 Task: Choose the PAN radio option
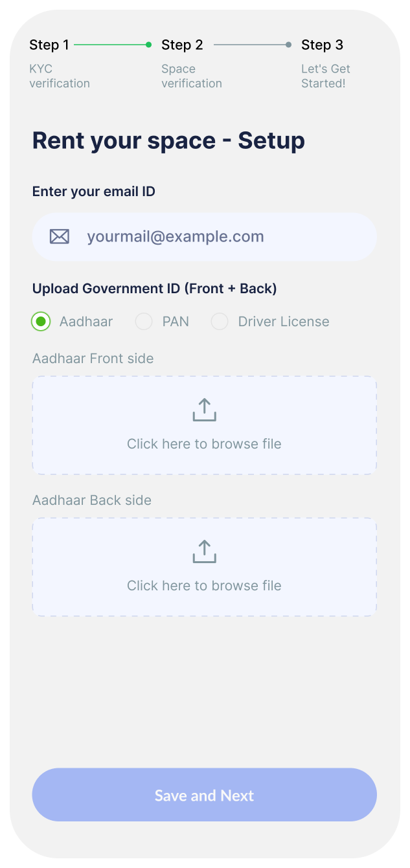[x=144, y=322]
